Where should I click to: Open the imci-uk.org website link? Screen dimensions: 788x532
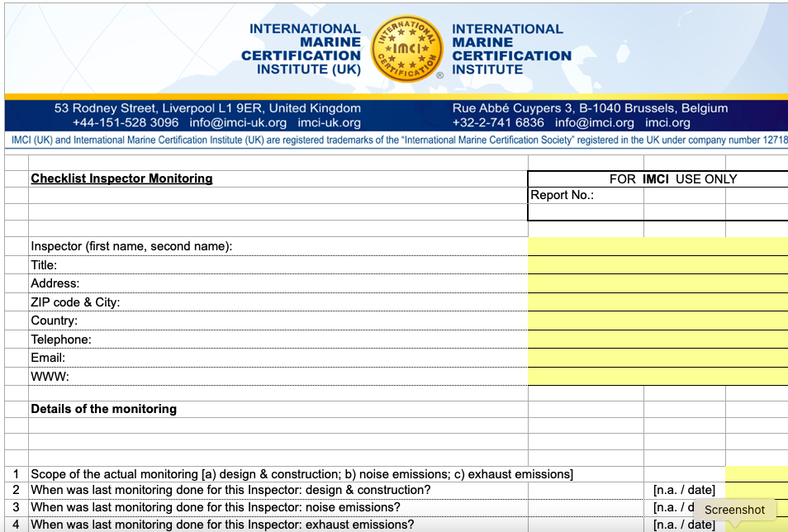[x=330, y=122]
